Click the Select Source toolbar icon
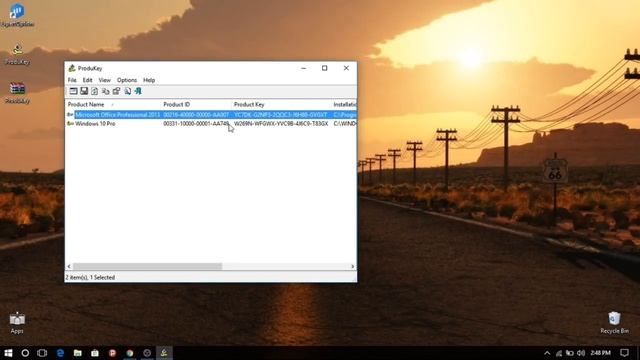 coord(73,91)
